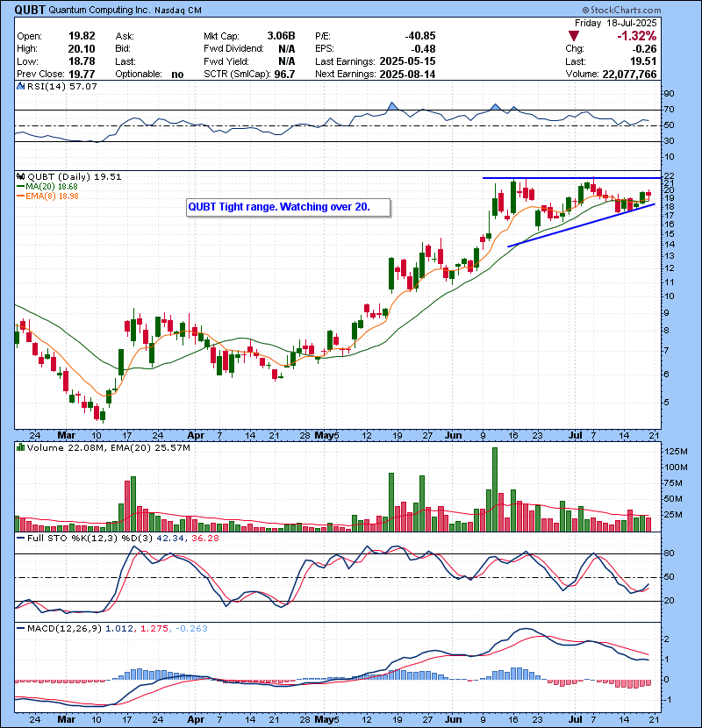Click the tallest green volume bar in June
This screenshot has height=728, width=702.
click(495, 489)
